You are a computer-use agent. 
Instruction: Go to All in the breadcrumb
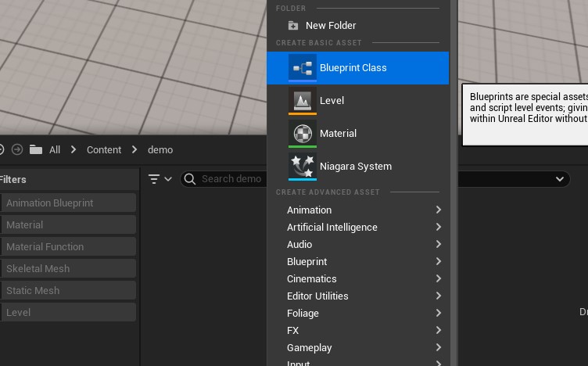click(55, 150)
